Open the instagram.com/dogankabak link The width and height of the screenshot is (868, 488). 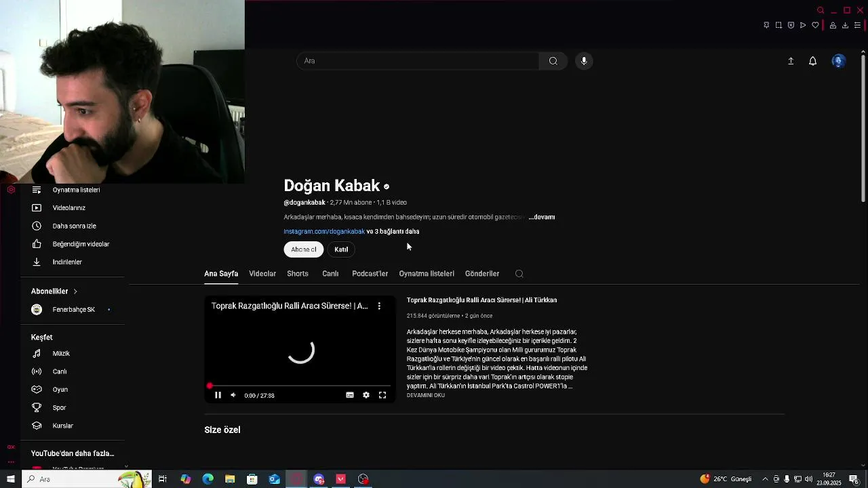324,232
